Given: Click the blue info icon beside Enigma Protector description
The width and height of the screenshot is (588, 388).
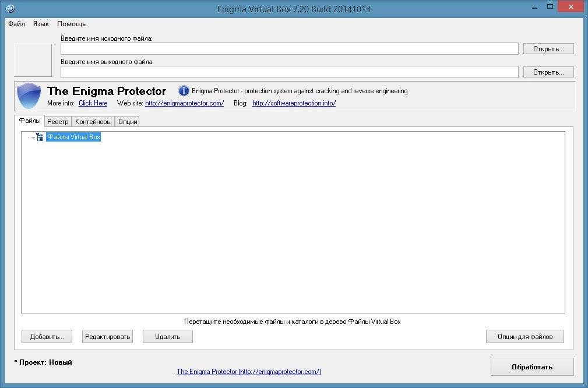Looking at the screenshot, I should pos(184,91).
